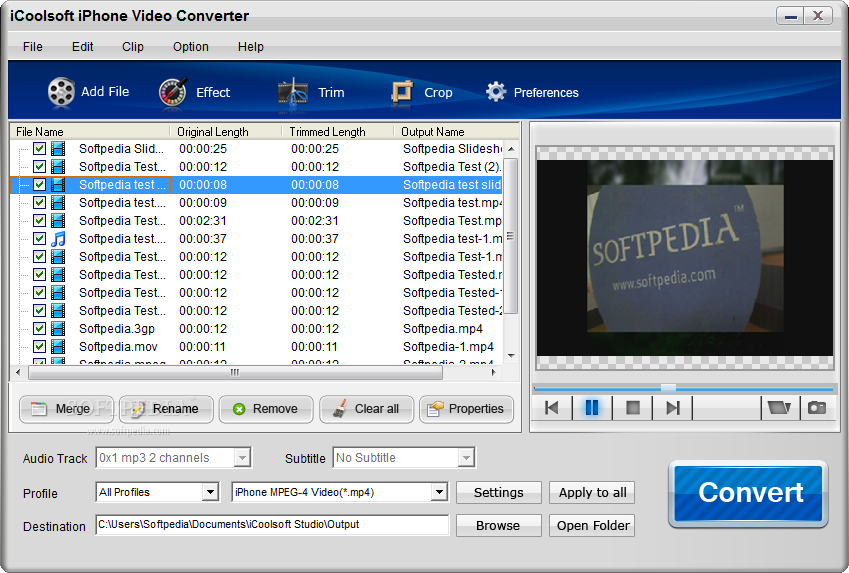The image size is (849, 573).
Task: Click the Destination path field
Action: (272, 525)
